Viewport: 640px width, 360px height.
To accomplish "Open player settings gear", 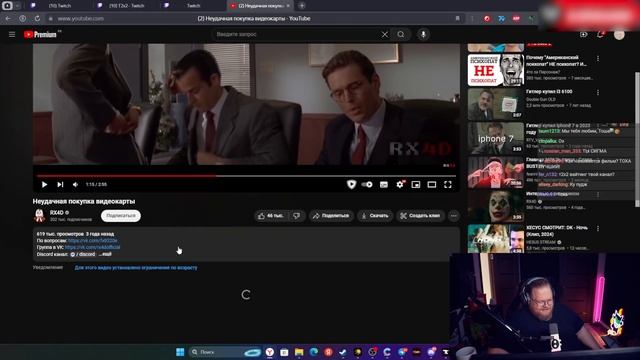I will 400,184.
